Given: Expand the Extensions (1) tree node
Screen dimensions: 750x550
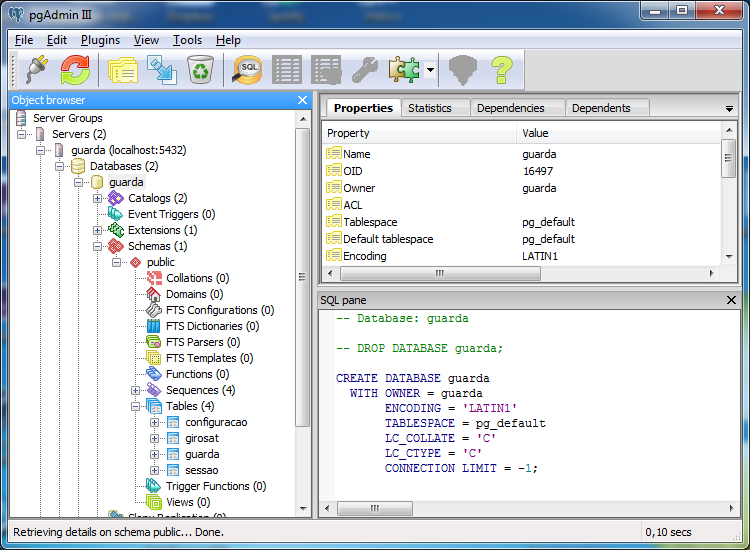Looking at the screenshot, I should 97,230.
